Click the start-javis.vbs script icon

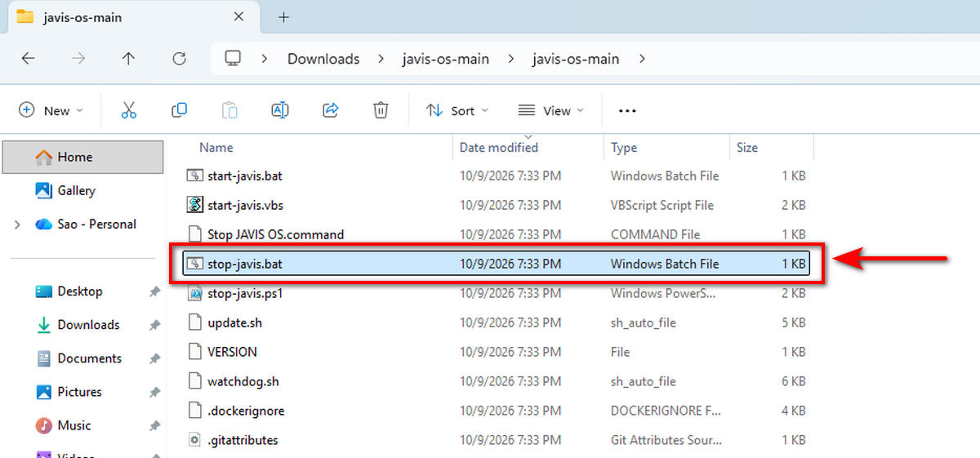pyautogui.click(x=194, y=205)
